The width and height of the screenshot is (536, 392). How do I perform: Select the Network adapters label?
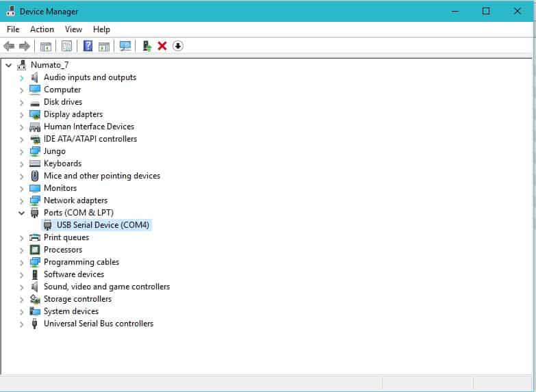point(75,200)
